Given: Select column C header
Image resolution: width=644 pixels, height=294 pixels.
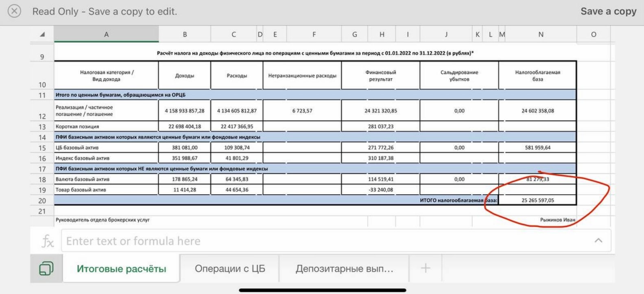Looking at the screenshot, I should tap(234, 35).
